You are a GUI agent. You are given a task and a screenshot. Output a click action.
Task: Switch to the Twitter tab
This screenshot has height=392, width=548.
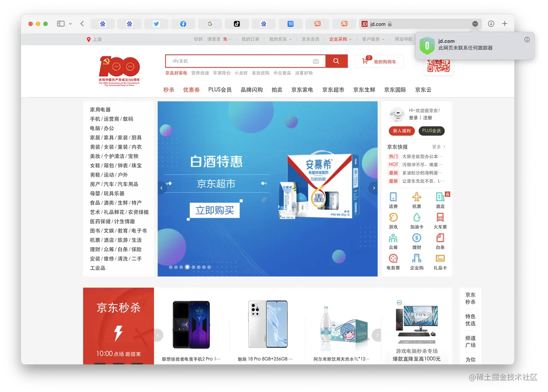point(156,24)
